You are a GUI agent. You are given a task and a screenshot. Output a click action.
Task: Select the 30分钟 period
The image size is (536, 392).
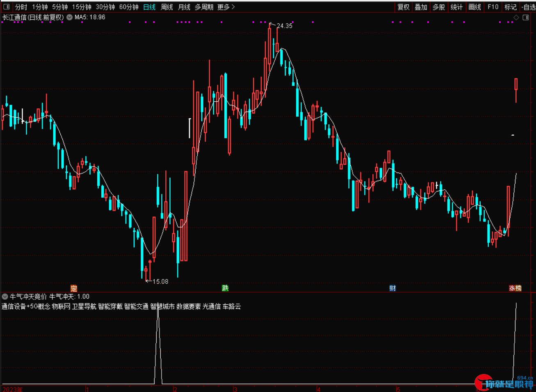tap(105, 7)
